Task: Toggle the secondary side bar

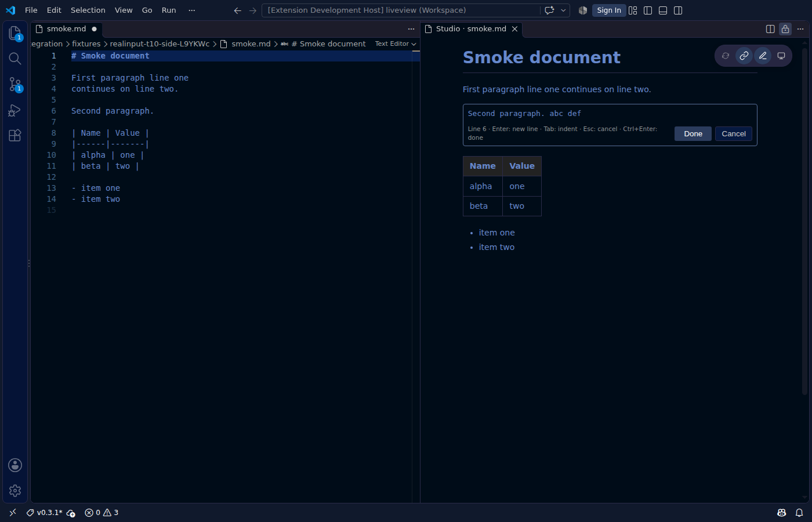Action: coord(678,10)
